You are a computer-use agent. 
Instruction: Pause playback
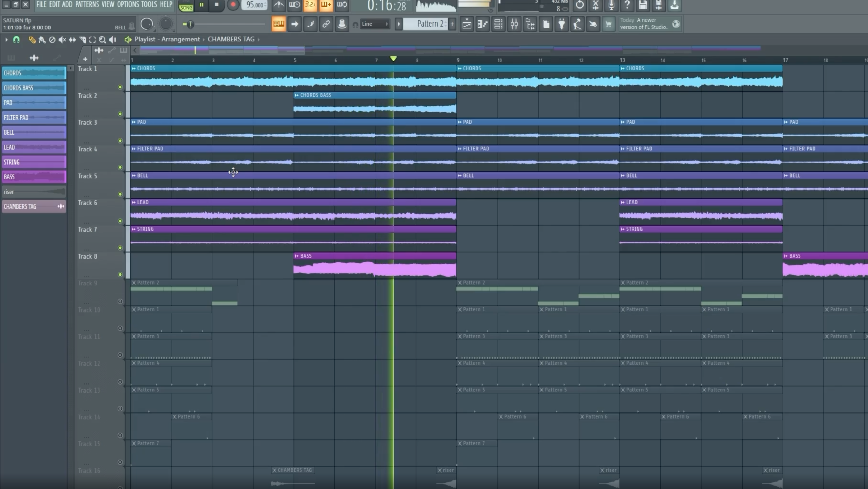pos(202,5)
